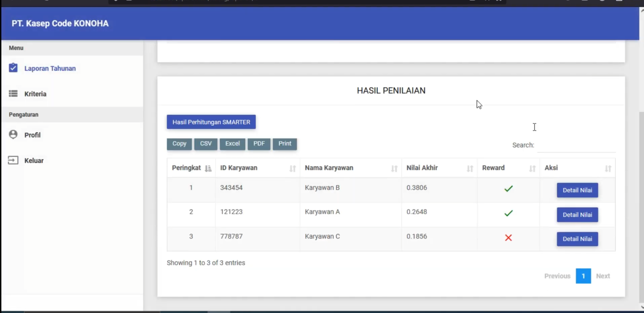Click Next pagination link
Viewport: 644px width, 313px height.
pyautogui.click(x=603, y=276)
